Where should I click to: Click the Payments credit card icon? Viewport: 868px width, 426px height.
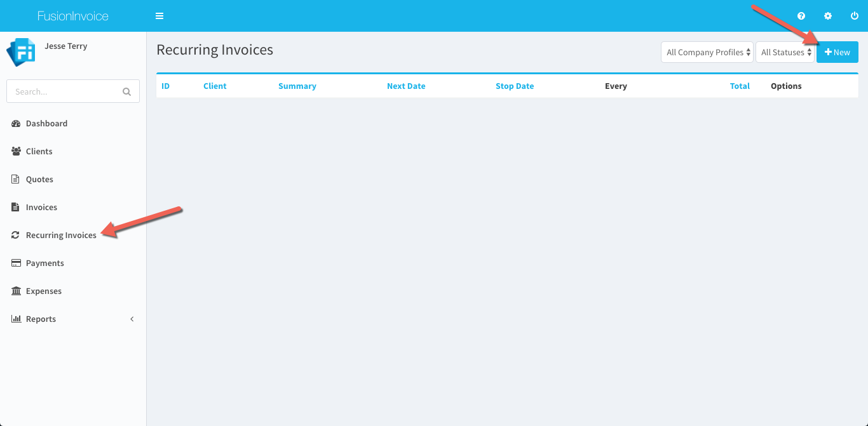16,263
